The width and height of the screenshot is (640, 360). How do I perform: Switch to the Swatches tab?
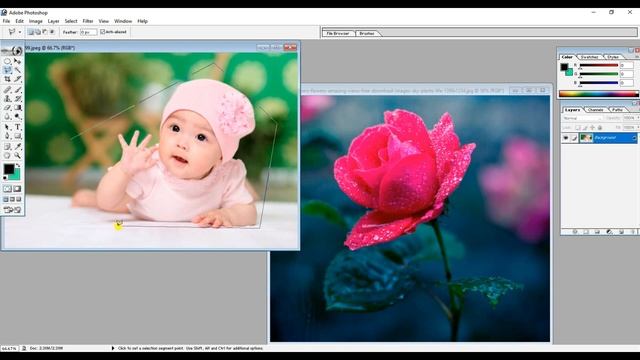point(590,57)
